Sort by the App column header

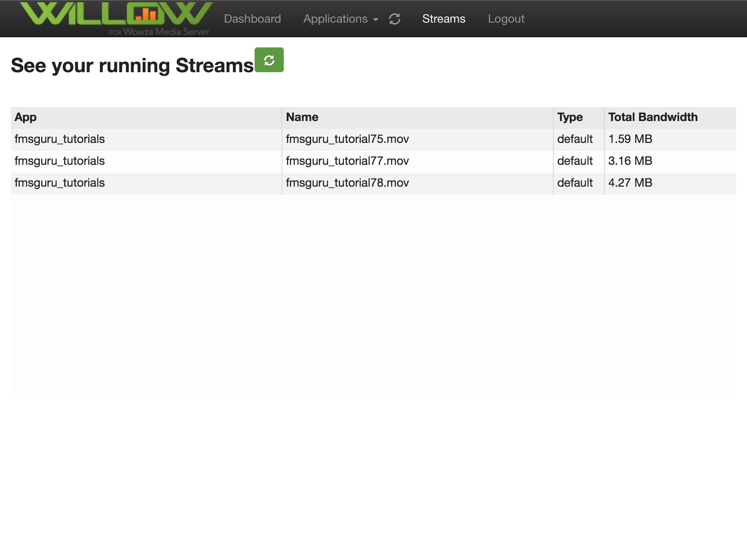[26, 117]
